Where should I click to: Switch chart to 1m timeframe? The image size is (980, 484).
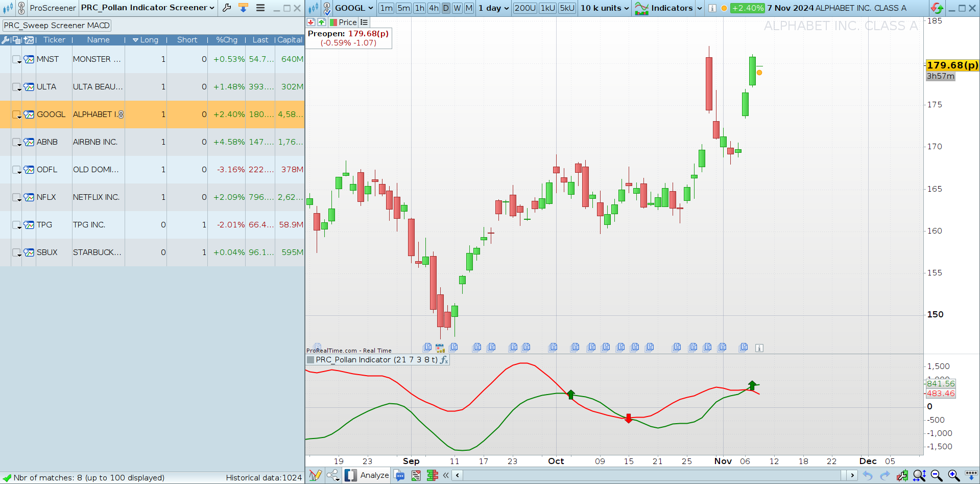tap(387, 8)
